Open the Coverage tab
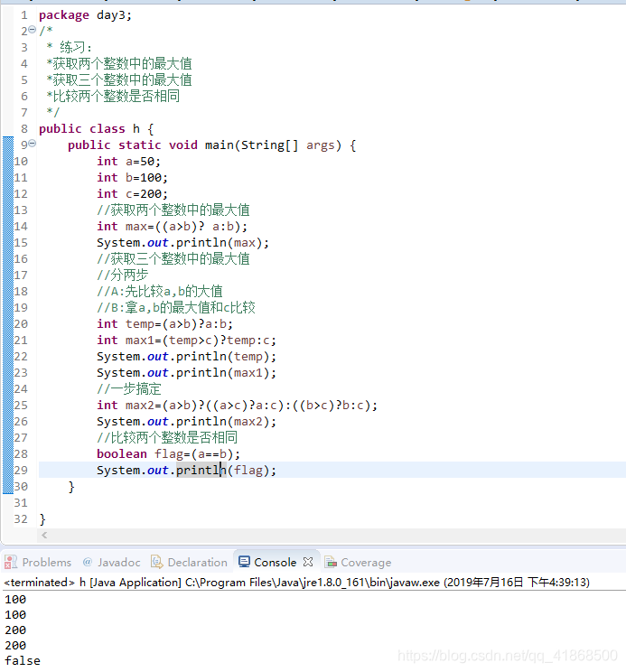The width and height of the screenshot is (626, 672). 366,563
